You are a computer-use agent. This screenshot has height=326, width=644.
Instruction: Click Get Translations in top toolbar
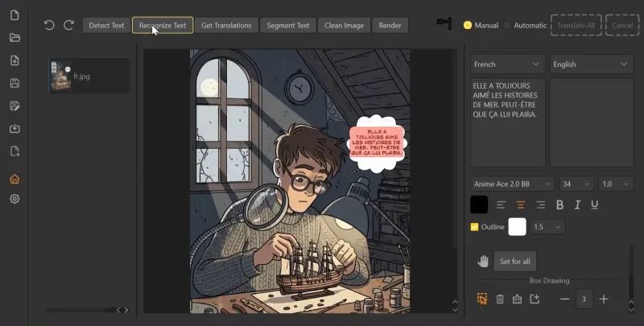226,25
